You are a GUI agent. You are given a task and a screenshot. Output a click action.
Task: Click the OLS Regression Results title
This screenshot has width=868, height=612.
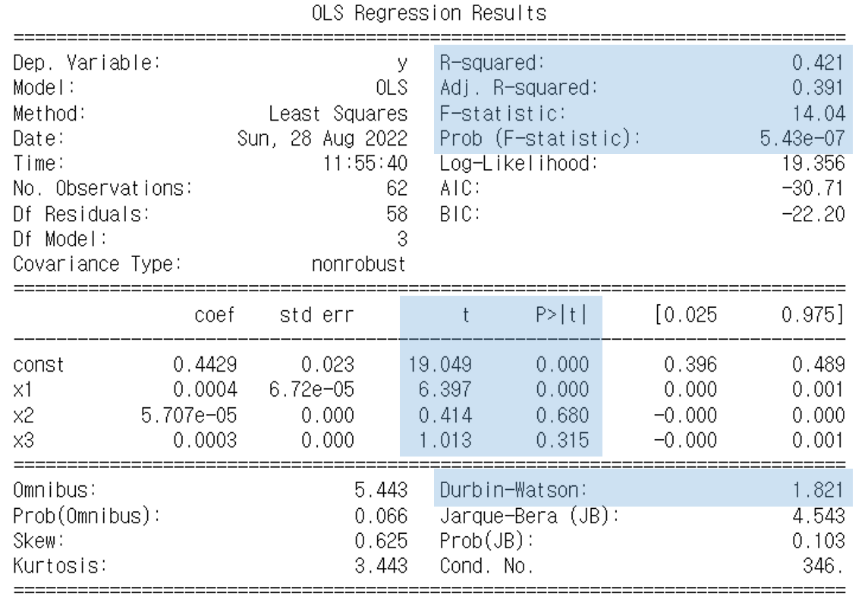tap(429, 12)
